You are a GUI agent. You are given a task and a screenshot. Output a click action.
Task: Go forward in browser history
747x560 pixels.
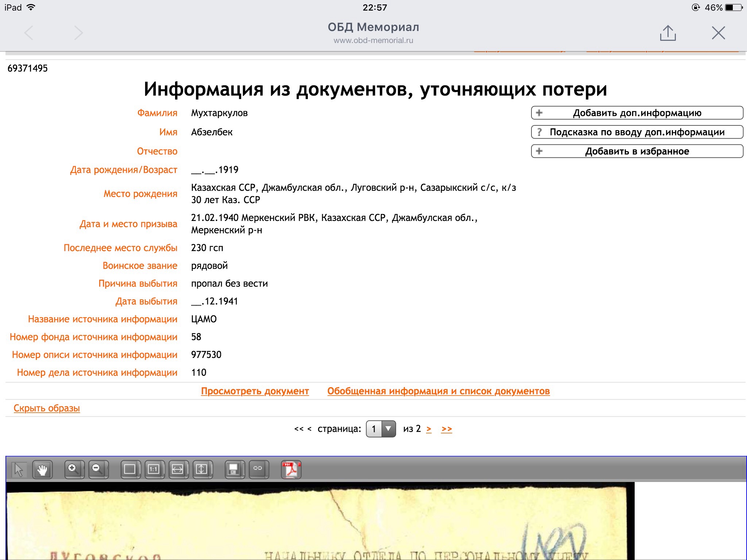(x=78, y=33)
